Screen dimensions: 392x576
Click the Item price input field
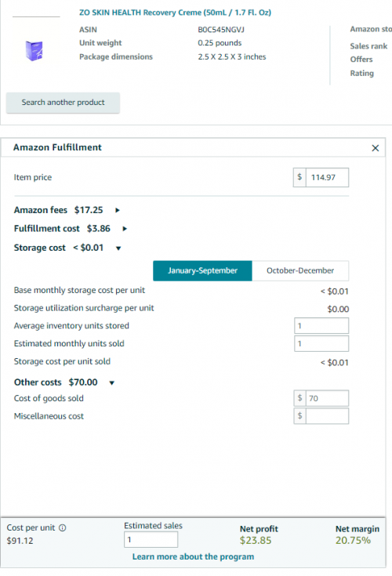[327, 177]
